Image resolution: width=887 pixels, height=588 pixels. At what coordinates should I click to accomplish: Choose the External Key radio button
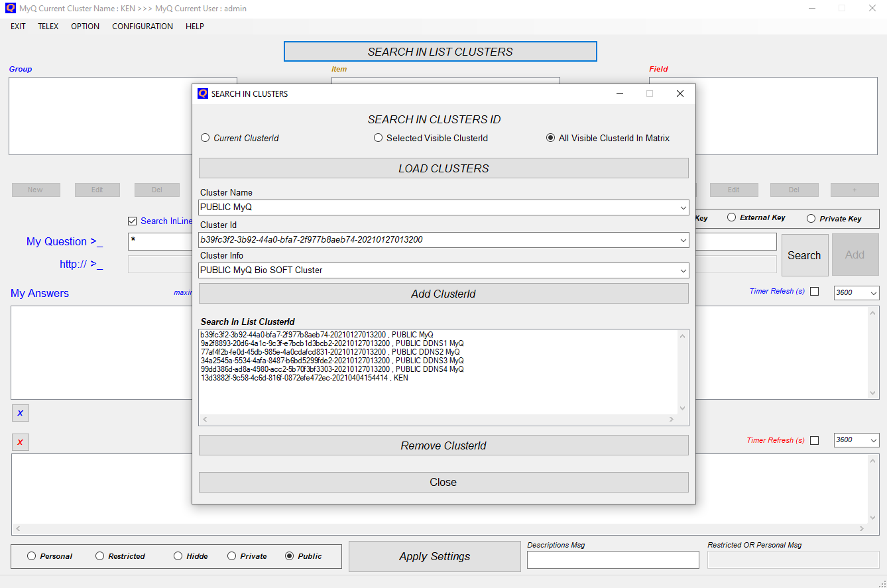pos(732,217)
